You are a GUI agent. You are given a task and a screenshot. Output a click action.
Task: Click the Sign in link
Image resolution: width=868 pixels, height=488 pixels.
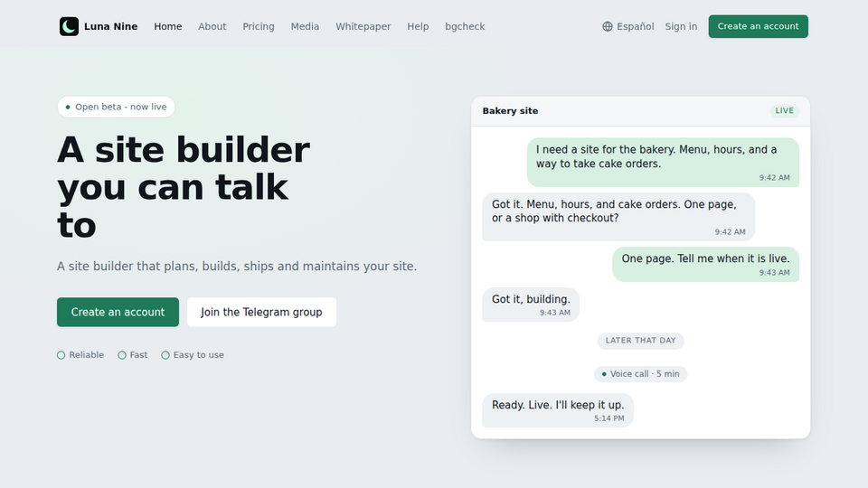(681, 26)
